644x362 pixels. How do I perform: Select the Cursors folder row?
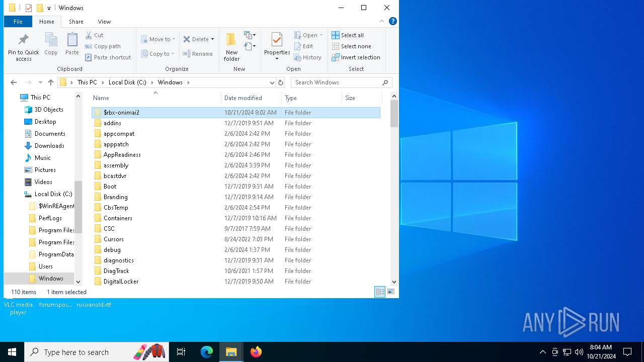235,239
